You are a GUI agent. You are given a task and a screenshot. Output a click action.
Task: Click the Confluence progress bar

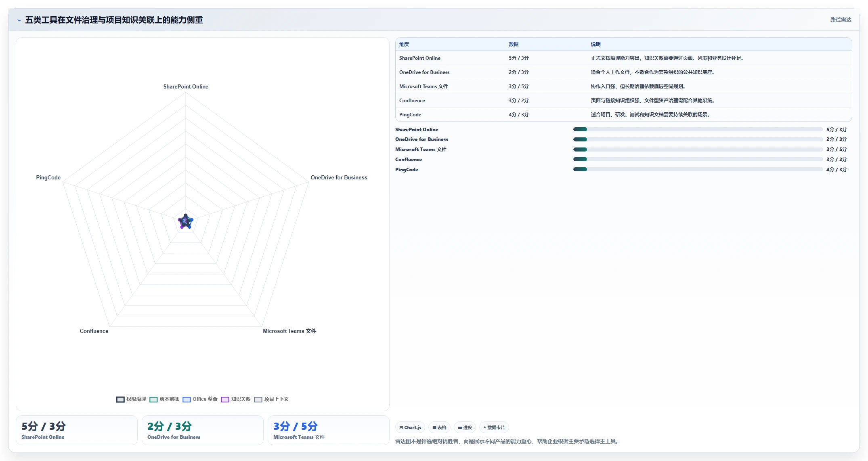coord(698,160)
